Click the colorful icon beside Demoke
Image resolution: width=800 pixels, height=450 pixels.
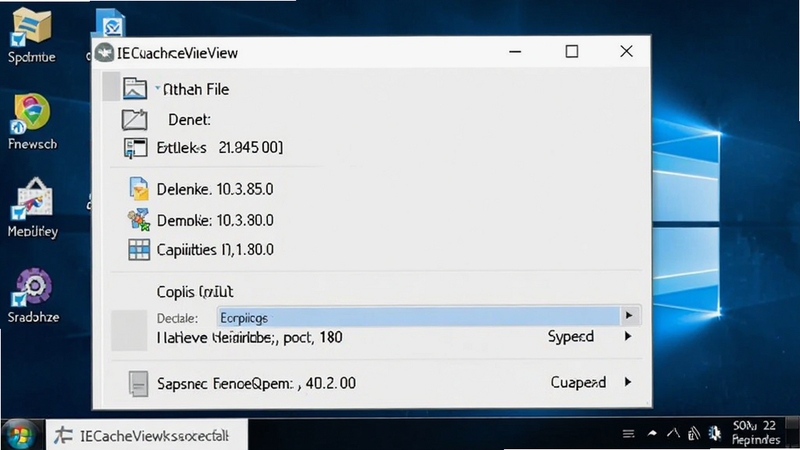(138, 219)
